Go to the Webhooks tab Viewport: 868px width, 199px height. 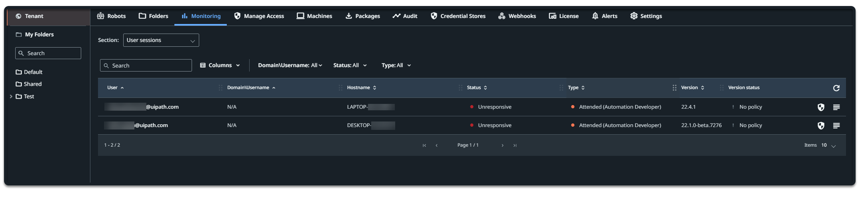pos(517,16)
